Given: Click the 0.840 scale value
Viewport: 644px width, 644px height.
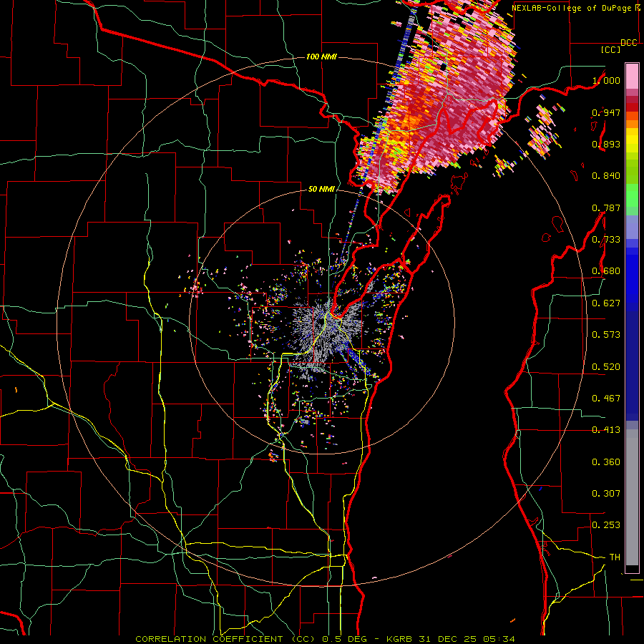Looking at the screenshot, I should click(x=606, y=176).
